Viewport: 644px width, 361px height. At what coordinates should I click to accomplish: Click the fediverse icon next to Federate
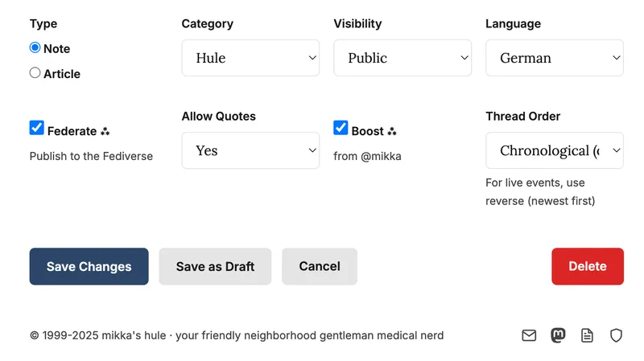pos(105,131)
